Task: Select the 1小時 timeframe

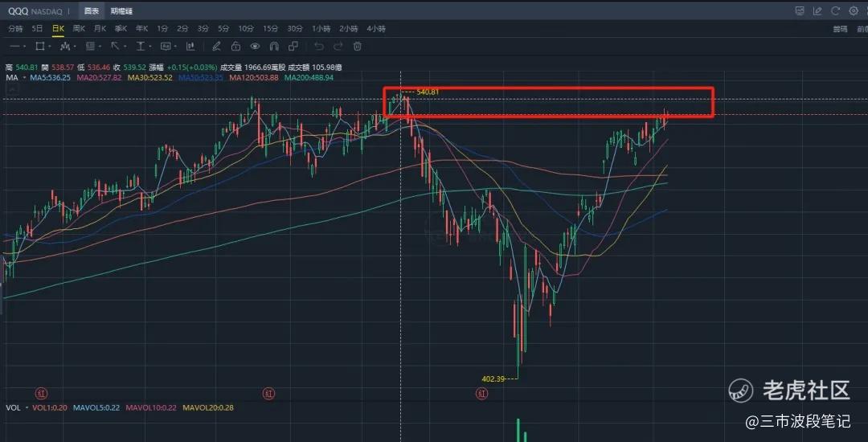Action: 321,29
